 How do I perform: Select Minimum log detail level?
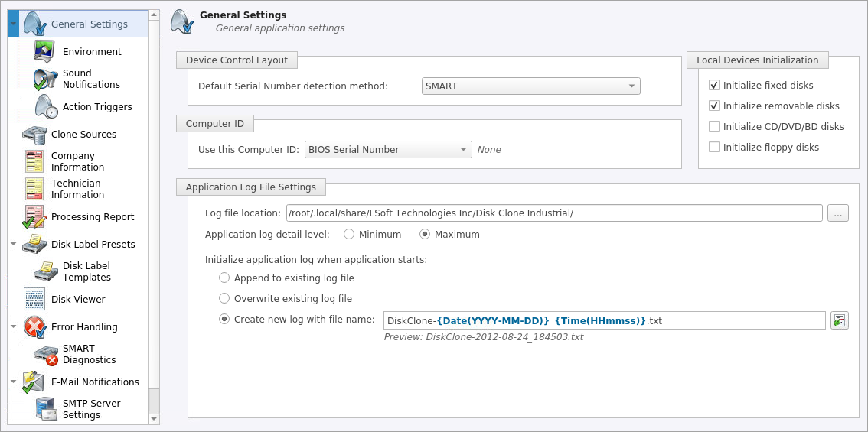pos(349,235)
